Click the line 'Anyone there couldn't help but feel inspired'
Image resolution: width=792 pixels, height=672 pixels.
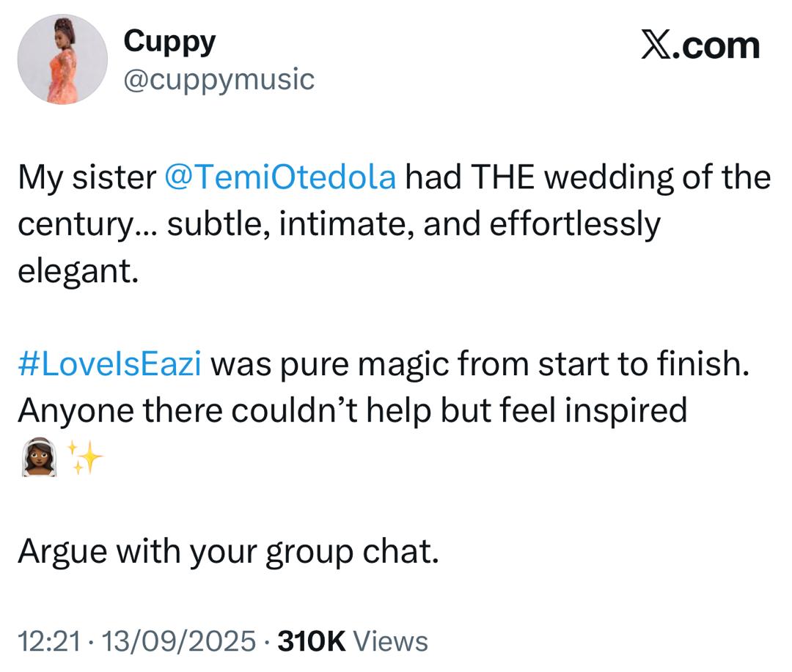352,411
